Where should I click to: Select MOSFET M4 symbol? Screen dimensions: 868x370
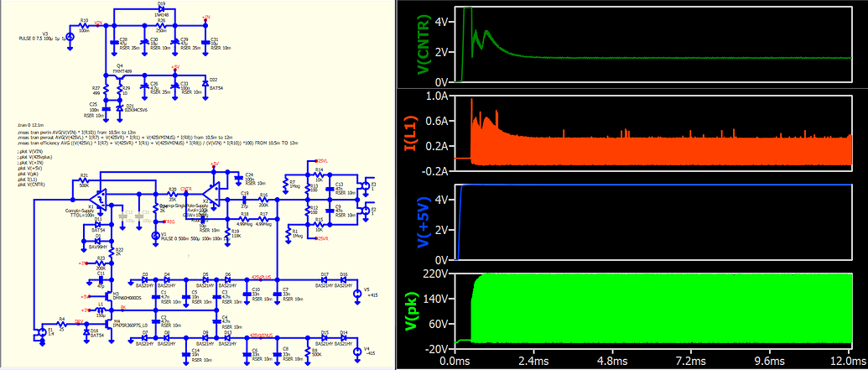pyautogui.click(x=110, y=323)
